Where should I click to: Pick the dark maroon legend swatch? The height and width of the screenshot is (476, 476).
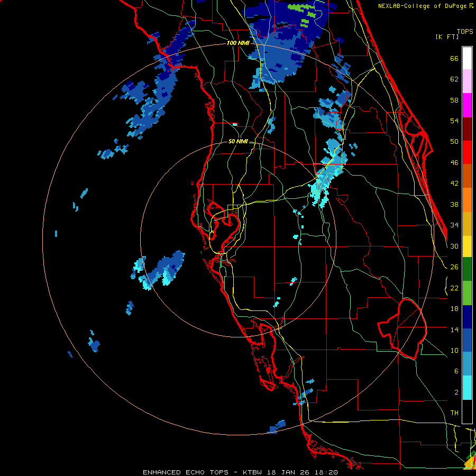467,129
